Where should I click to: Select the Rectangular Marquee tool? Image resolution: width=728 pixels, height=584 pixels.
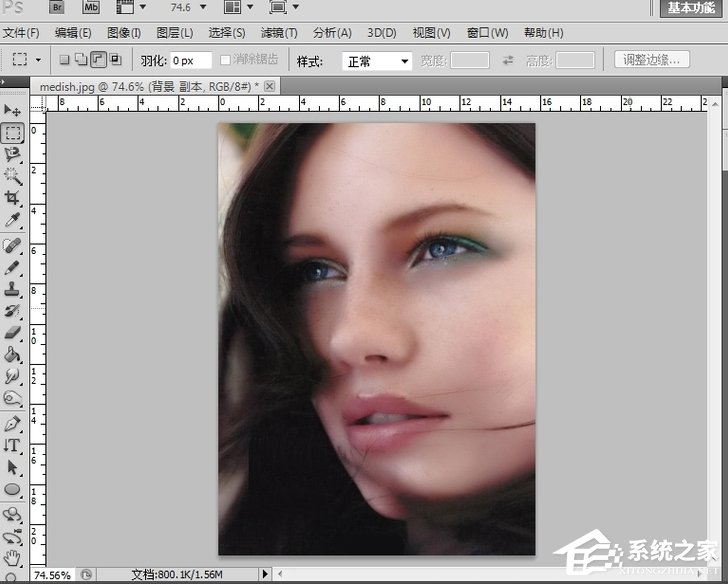(x=13, y=133)
